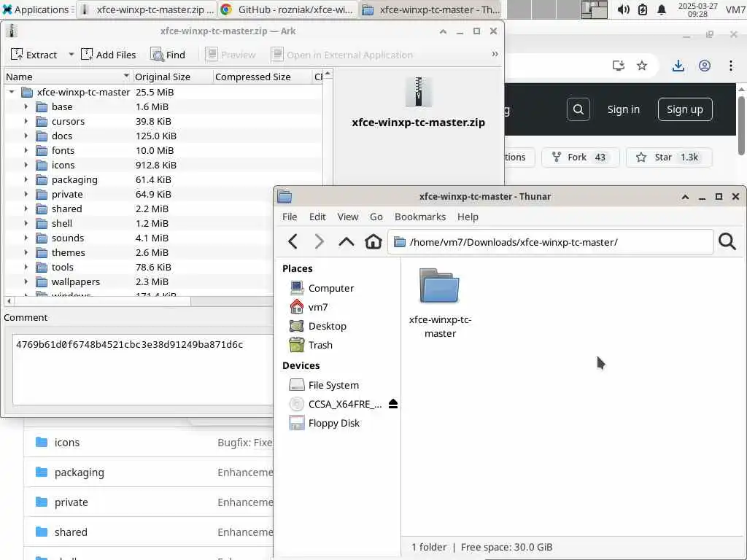Image resolution: width=747 pixels, height=560 pixels.
Task: Open the Help menu in Thunar
Action: (x=468, y=217)
